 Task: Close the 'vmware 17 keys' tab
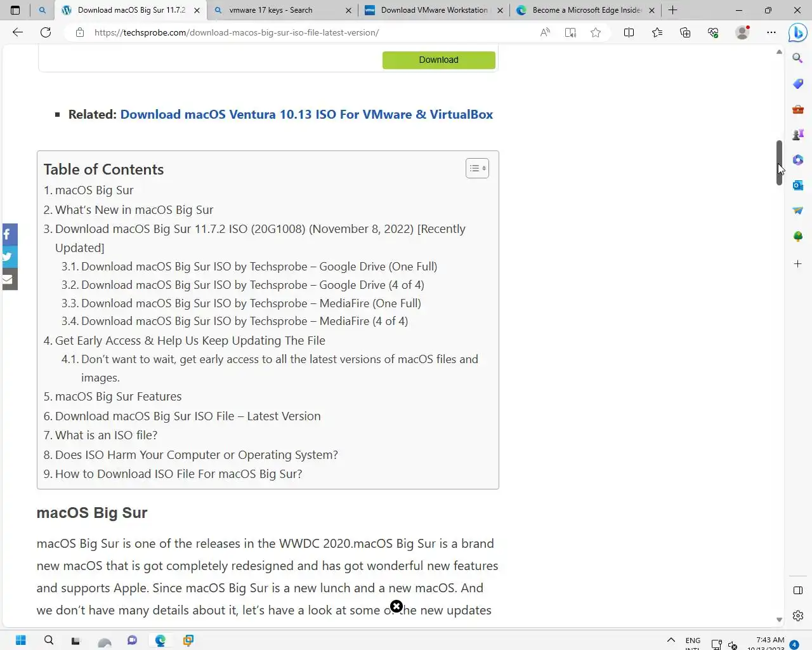348,10
